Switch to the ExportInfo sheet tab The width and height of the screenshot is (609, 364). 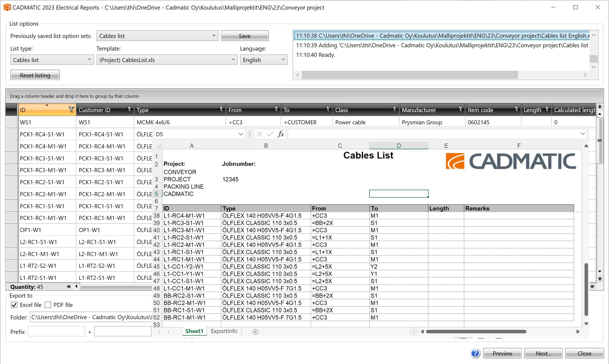pyautogui.click(x=224, y=331)
